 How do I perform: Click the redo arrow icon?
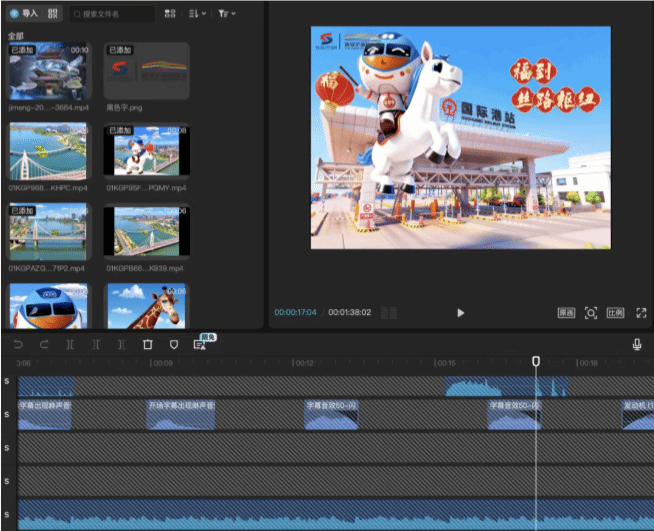[44, 344]
